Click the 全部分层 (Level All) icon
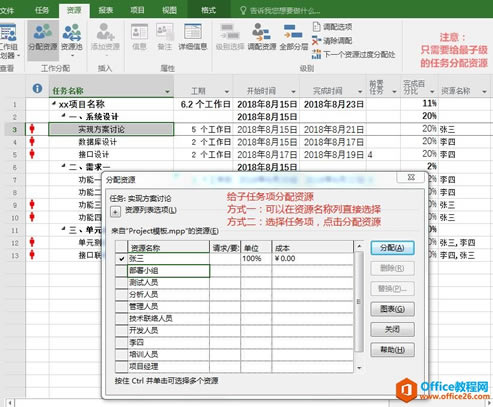This screenshot has height=407, width=493. pos(293,37)
